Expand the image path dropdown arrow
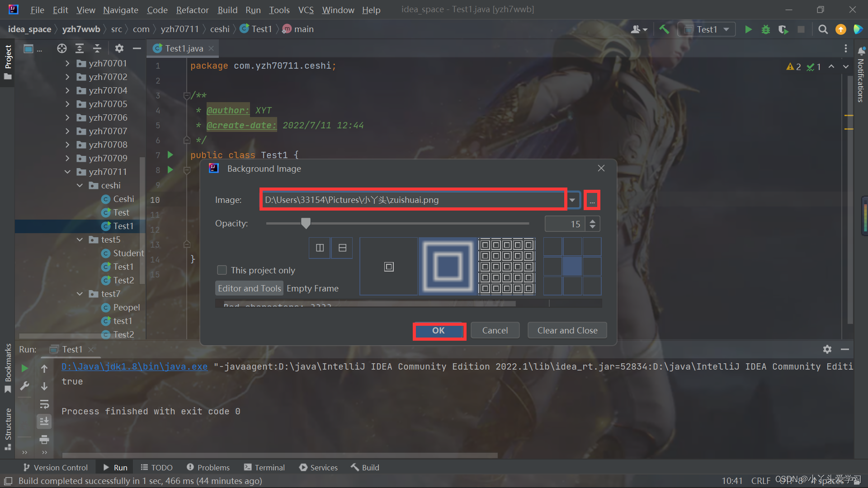This screenshot has height=488, width=868. [572, 200]
